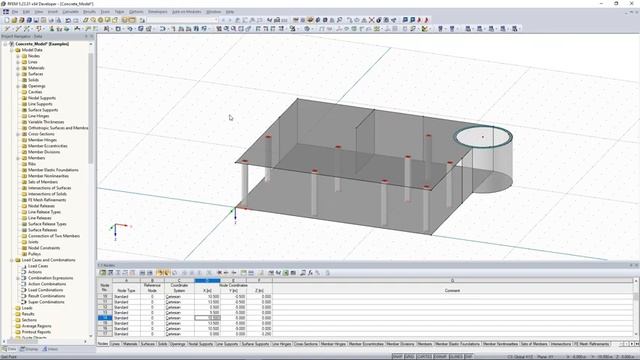Click the New model icon in toolbar
640x360 pixels.
point(7,20)
